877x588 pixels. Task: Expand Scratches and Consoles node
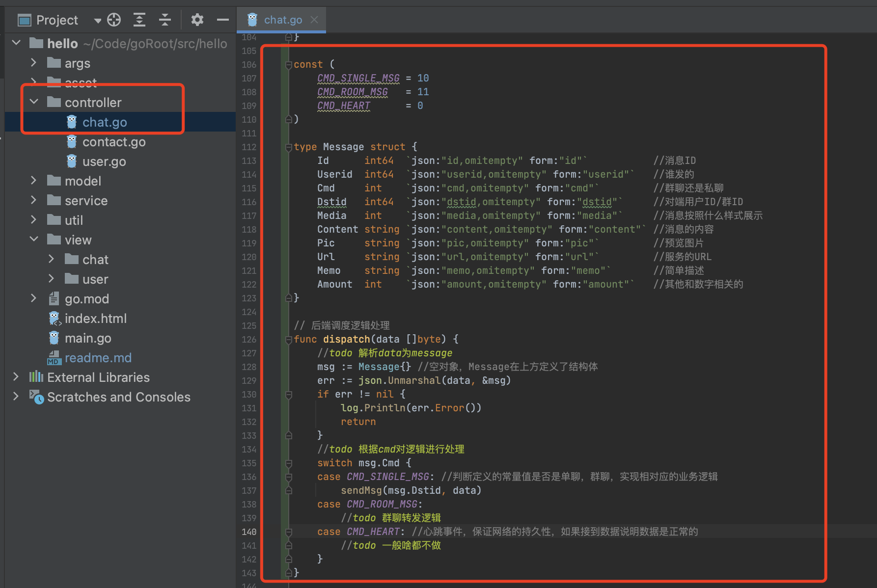click(16, 397)
